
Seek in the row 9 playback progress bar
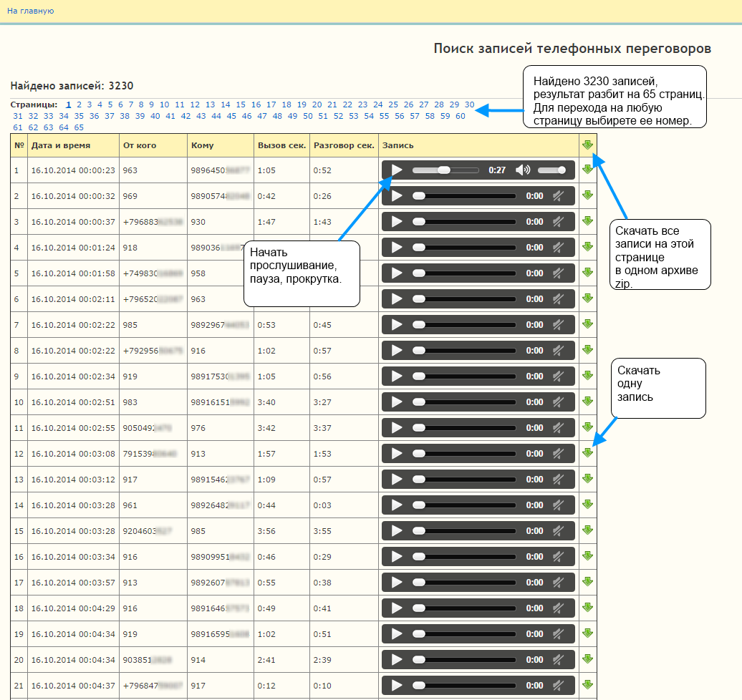pos(464,376)
